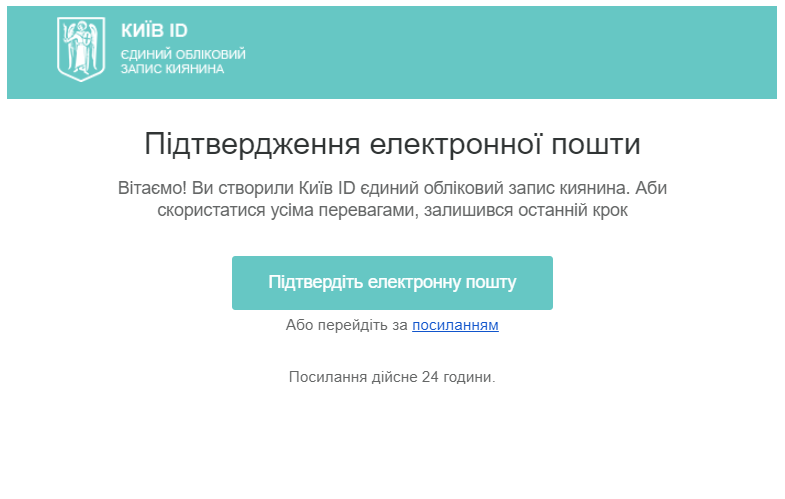The width and height of the screenshot is (785, 499).
Task: Click the word "Підтвердження" in the heading
Action: [x=251, y=144]
